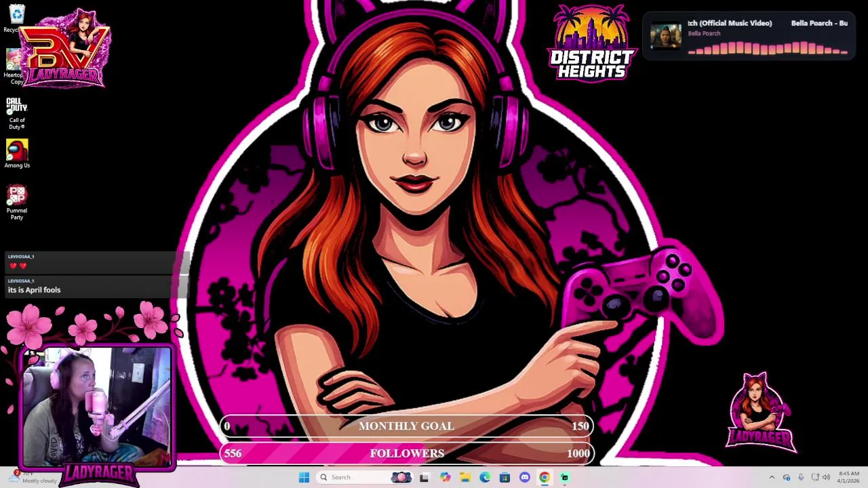Launch Pummel Party from the desktop

click(x=17, y=203)
